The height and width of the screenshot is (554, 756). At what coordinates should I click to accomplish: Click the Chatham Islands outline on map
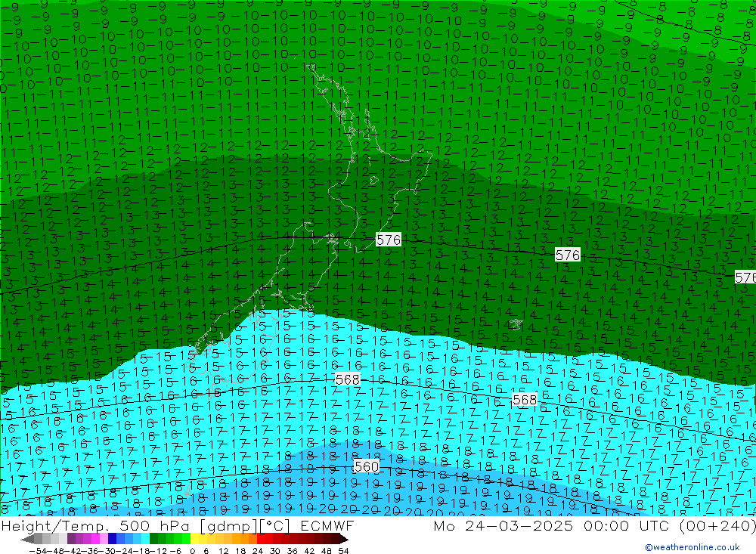(x=516, y=324)
